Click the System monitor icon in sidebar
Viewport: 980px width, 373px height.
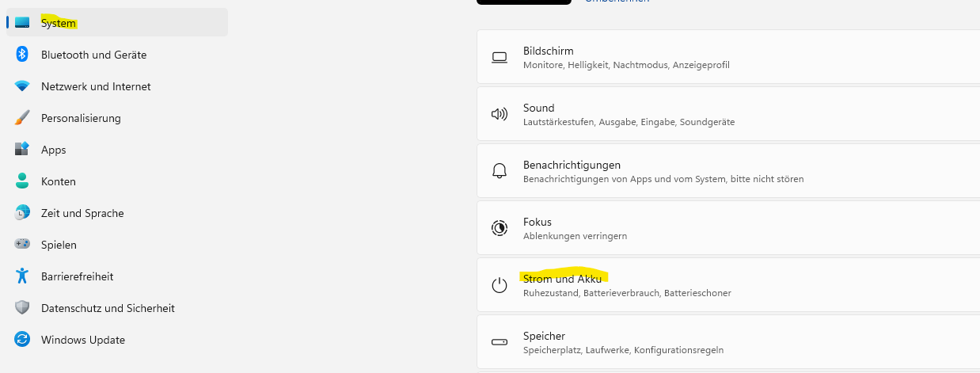point(22,22)
